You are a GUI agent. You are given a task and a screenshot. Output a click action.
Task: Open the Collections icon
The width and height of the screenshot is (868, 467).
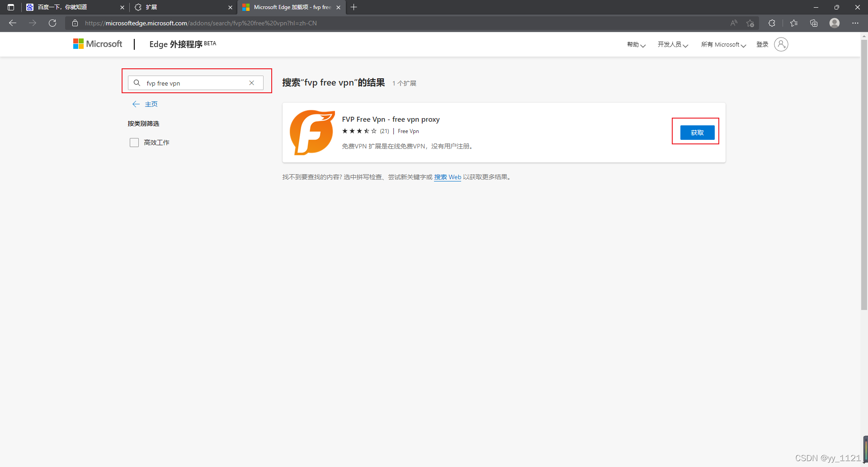coord(814,23)
